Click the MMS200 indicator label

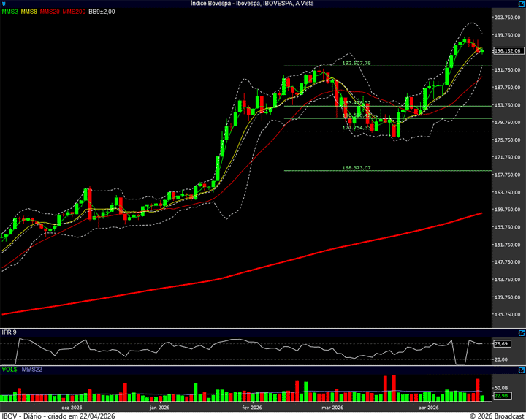(74, 12)
